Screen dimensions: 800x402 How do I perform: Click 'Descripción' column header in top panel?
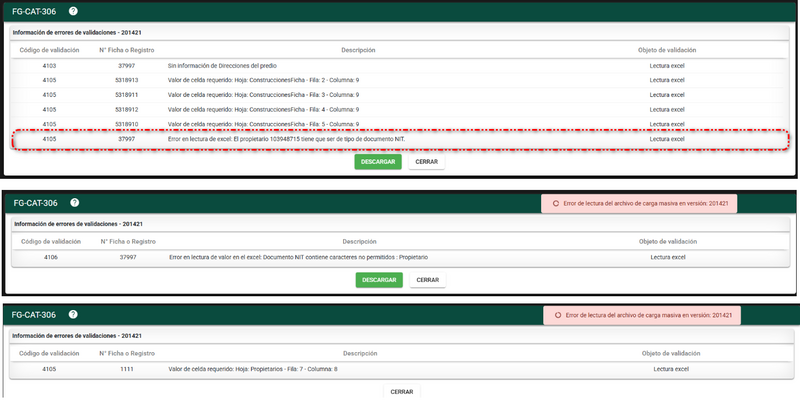pos(358,50)
